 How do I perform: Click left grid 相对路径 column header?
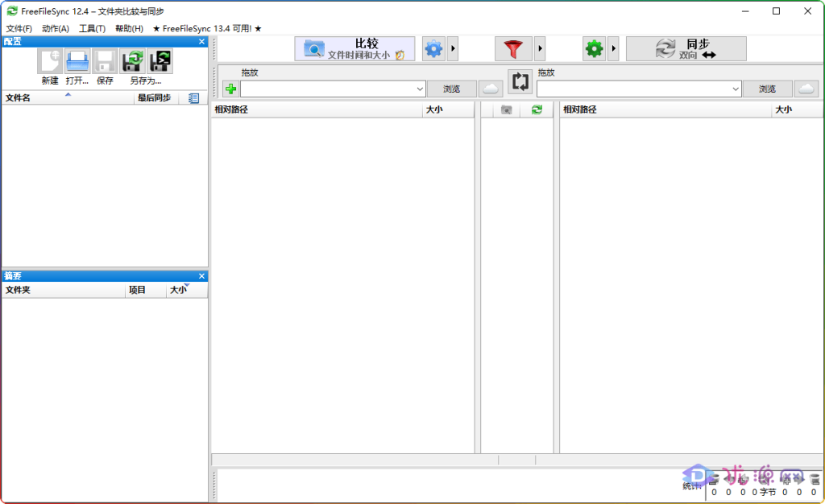pyautogui.click(x=317, y=109)
